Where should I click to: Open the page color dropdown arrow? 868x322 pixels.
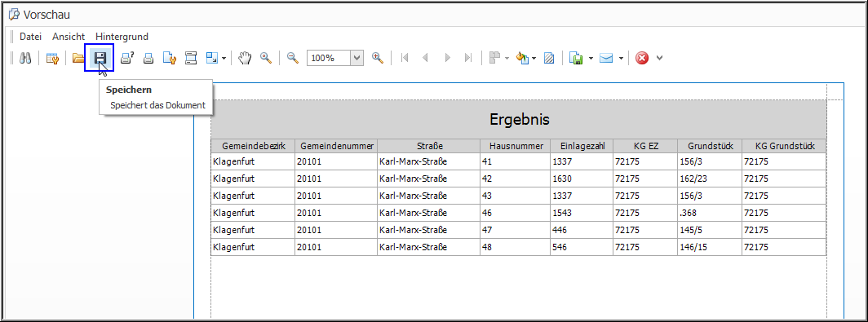click(x=534, y=58)
